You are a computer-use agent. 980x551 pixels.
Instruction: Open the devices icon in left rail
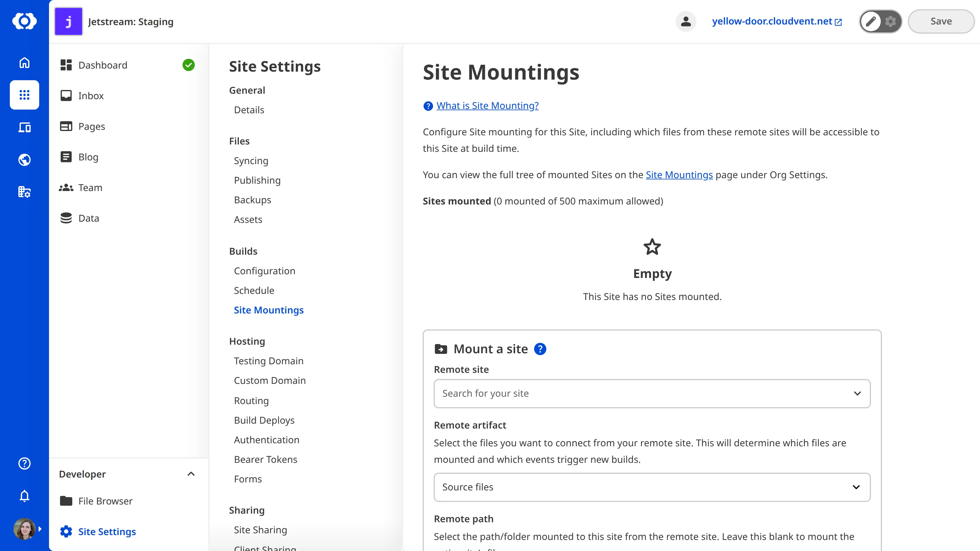click(x=24, y=127)
